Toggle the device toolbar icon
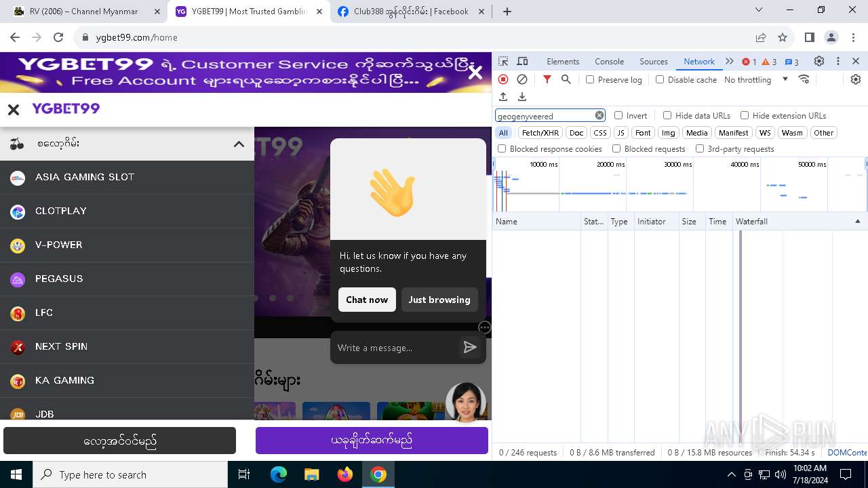The image size is (868, 488). pyautogui.click(x=522, y=61)
